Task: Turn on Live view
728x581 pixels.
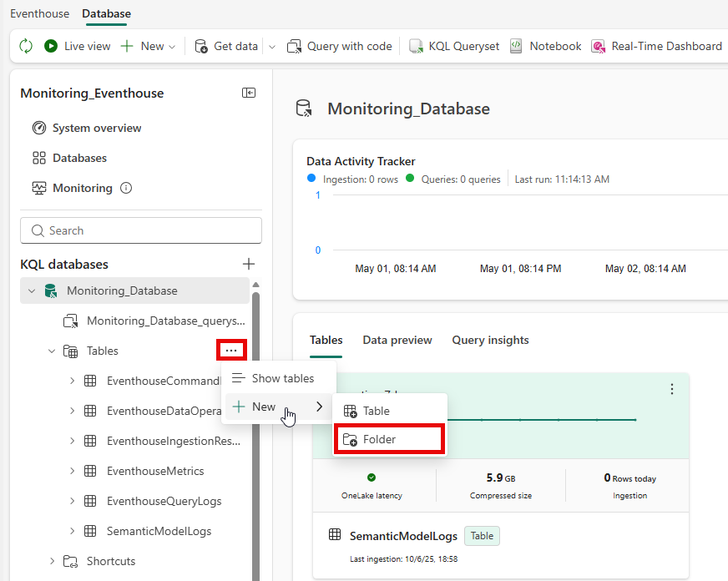Action: pos(78,47)
